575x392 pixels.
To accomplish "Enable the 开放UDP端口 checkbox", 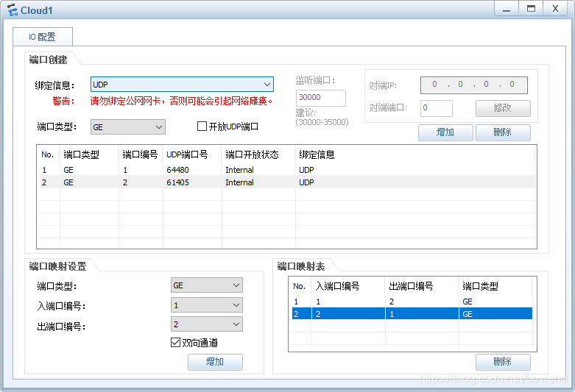I will coord(202,126).
